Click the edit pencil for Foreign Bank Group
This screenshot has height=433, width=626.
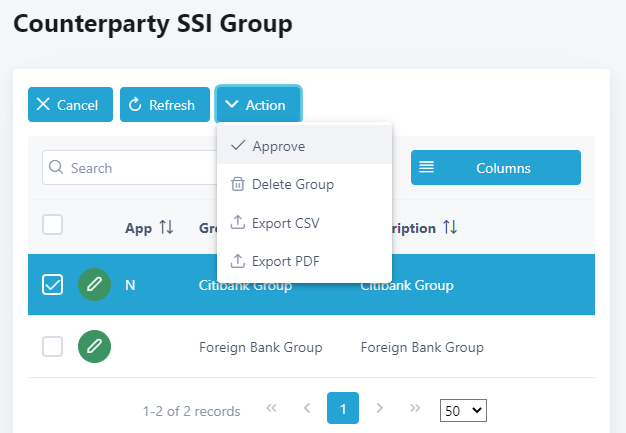coord(94,347)
